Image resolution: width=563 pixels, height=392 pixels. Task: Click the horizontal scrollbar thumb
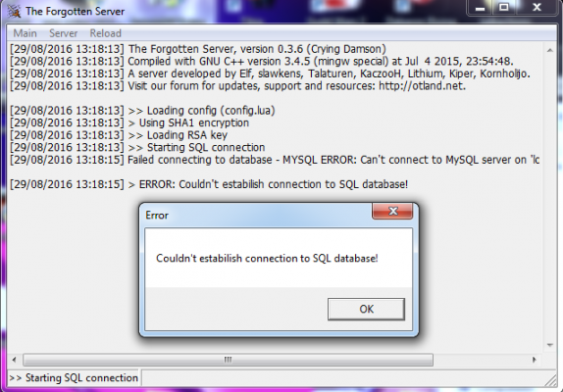click(228, 360)
